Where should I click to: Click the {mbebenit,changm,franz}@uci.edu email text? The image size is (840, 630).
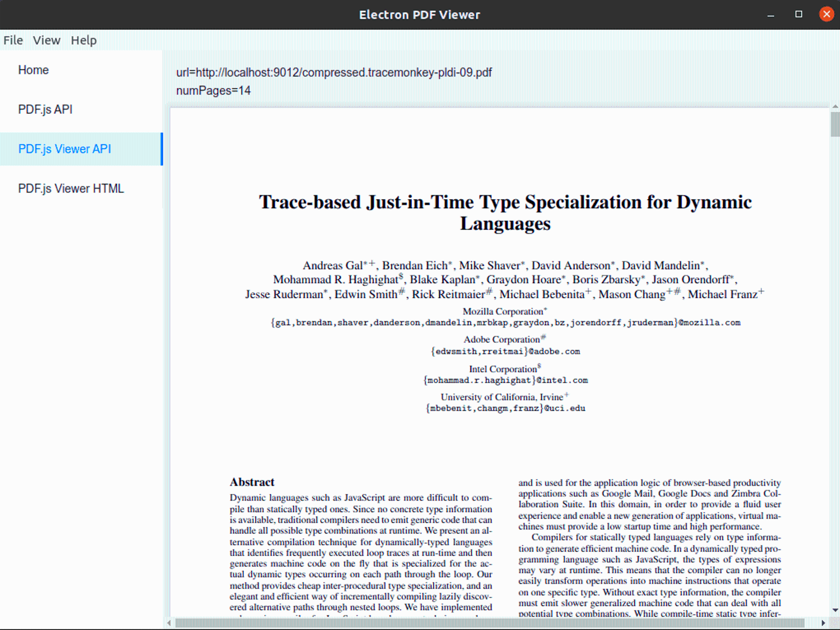click(505, 409)
